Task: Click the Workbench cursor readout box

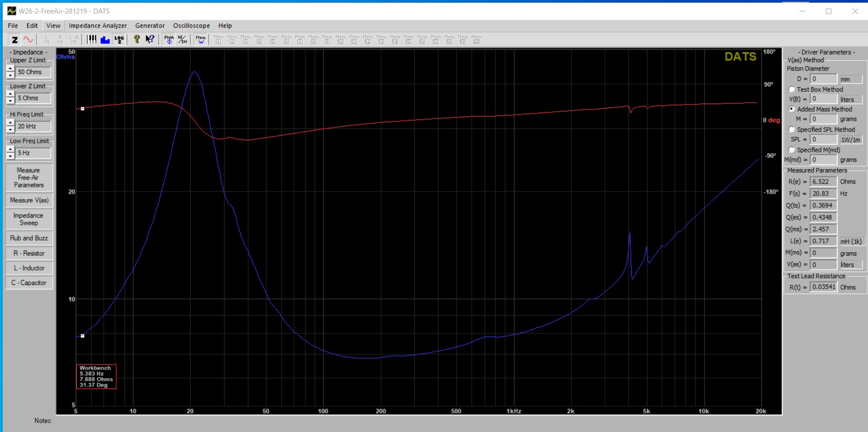Action: coord(96,376)
